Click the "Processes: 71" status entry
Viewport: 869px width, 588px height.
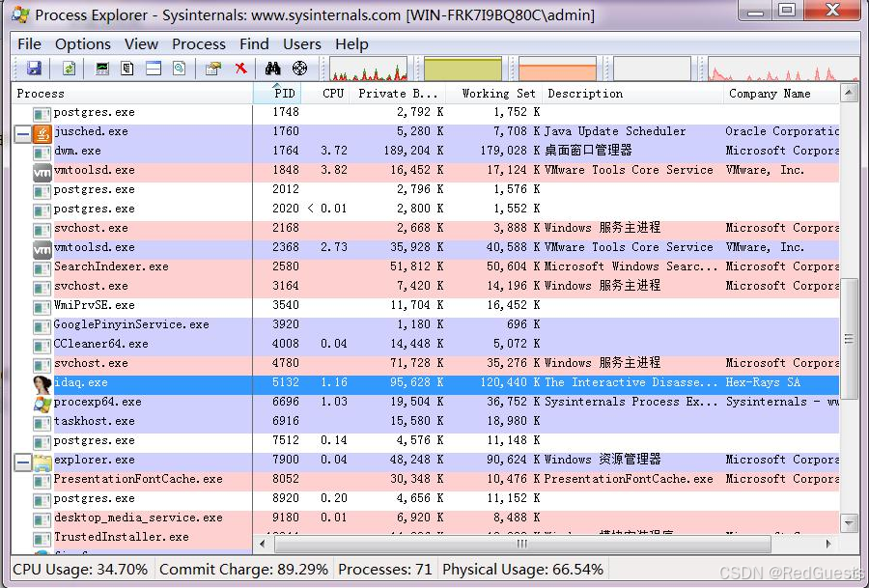click(x=385, y=569)
